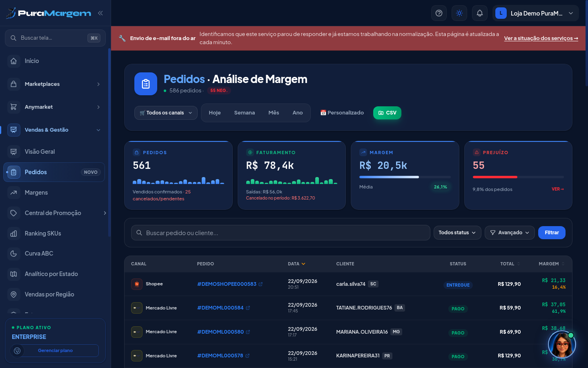Sort by the TOTAL column header
This screenshot has height=368, width=588.
510,264
